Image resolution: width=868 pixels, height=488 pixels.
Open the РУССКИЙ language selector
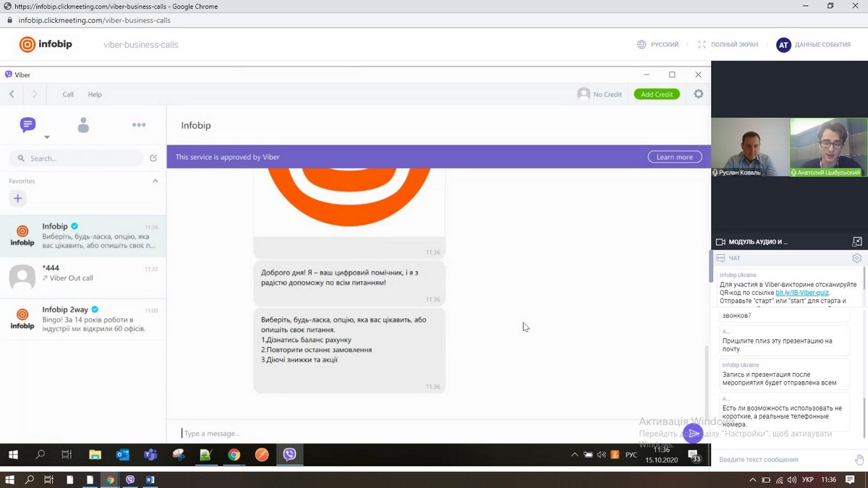click(x=658, y=45)
